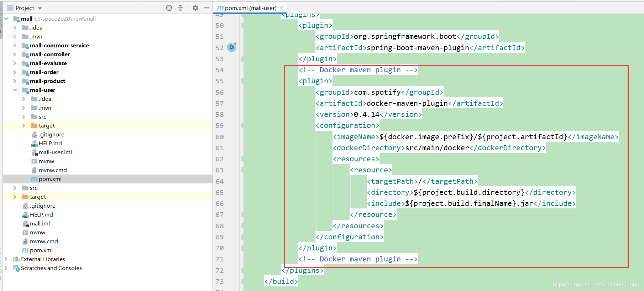Select root-level mvnw.cmd file
Screen dimensions: 644x291
click(x=44, y=241)
